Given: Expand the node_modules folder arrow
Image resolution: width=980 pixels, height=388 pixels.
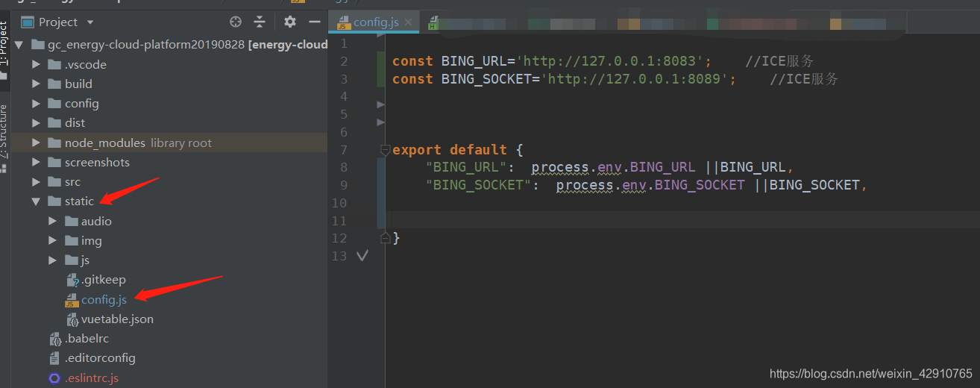Looking at the screenshot, I should [36, 143].
